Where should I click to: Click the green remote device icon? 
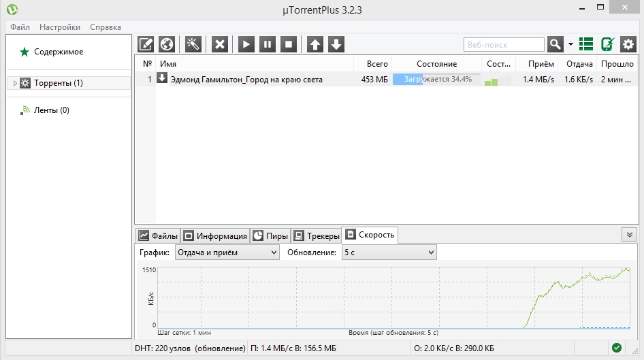coord(607,44)
